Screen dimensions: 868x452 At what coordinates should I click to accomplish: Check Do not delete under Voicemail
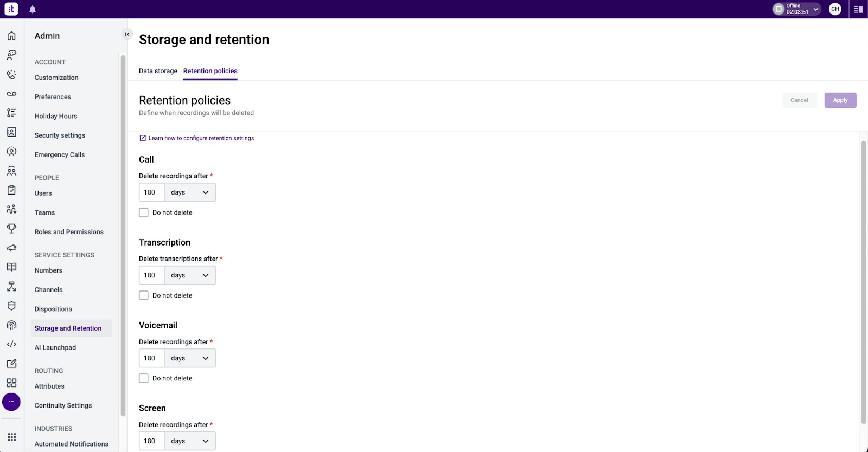tap(144, 378)
